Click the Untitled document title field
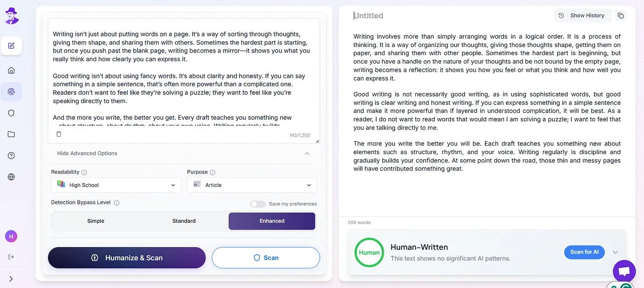The height and width of the screenshot is (288, 644). point(368,16)
